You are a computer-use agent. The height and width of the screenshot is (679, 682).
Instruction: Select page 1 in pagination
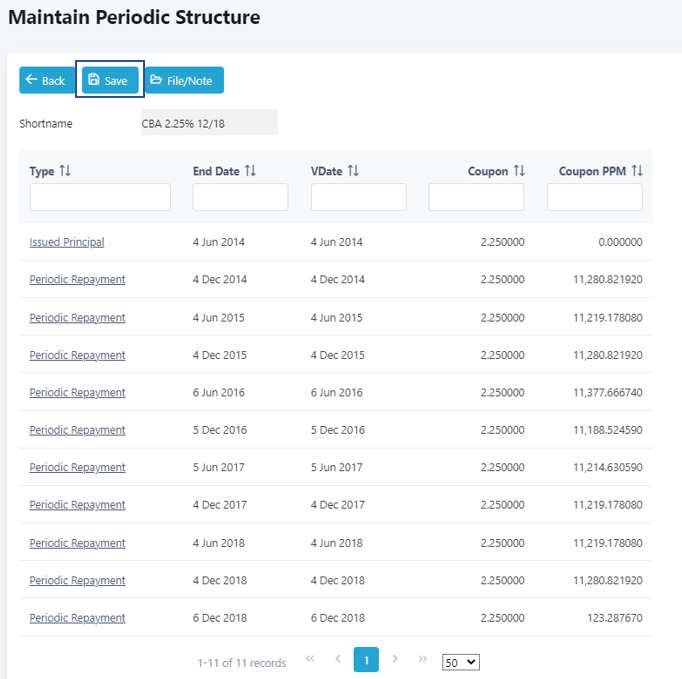pos(366,660)
